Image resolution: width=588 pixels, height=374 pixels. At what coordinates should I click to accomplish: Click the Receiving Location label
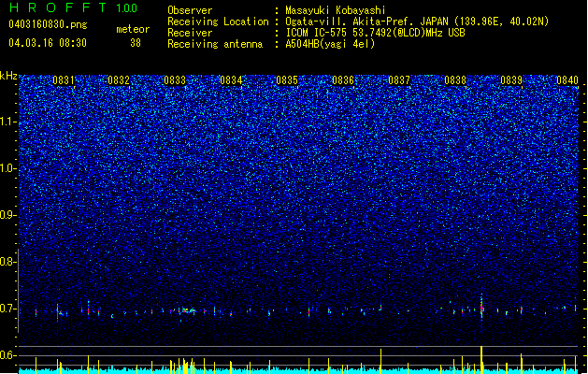tap(218, 22)
